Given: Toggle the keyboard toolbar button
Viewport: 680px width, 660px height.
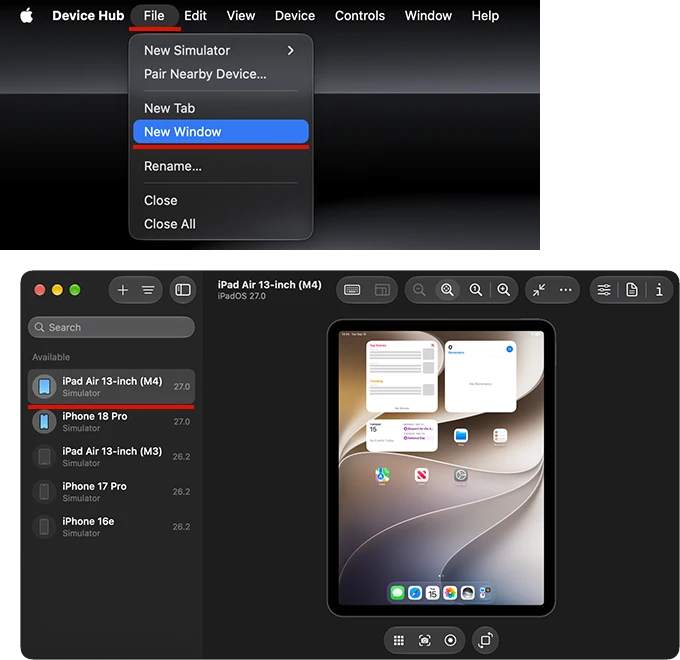Looking at the screenshot, I should (x=352, y=290).
